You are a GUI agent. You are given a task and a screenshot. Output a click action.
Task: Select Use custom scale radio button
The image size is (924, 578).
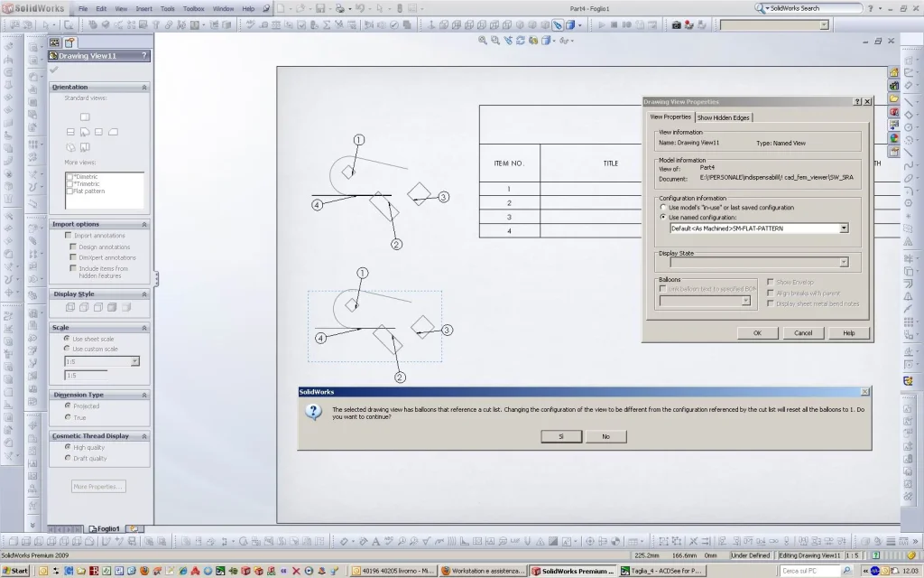pos(67,349)
